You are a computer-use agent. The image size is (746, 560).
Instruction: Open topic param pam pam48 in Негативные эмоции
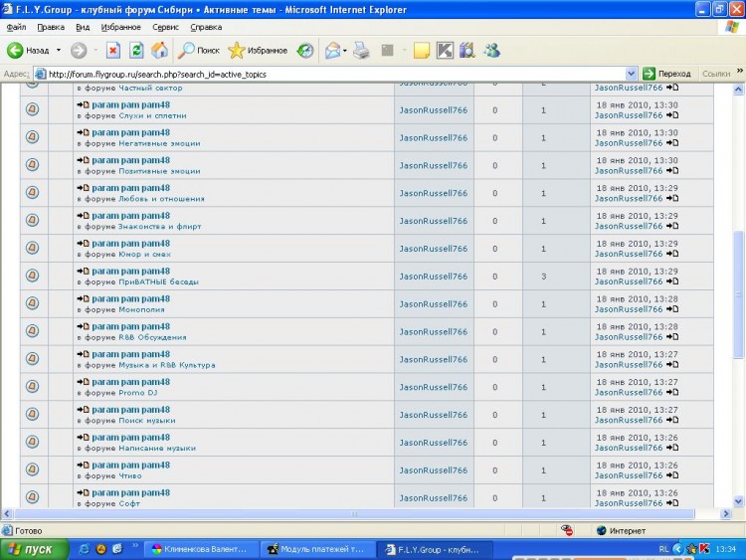pyautogui.click(x=130, y=132)
